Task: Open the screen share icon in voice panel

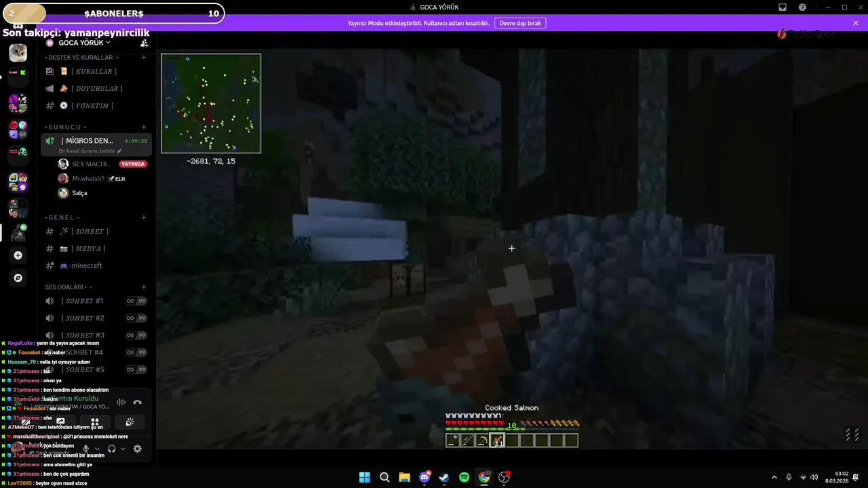Action: point(60,422)
